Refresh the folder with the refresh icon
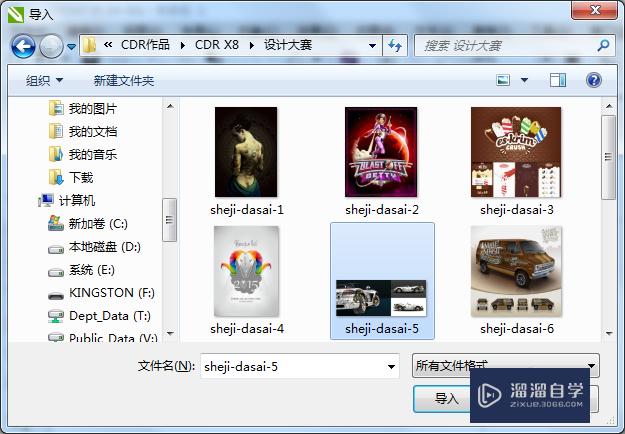Screen dimensions: 625x434 click(395, 45)
